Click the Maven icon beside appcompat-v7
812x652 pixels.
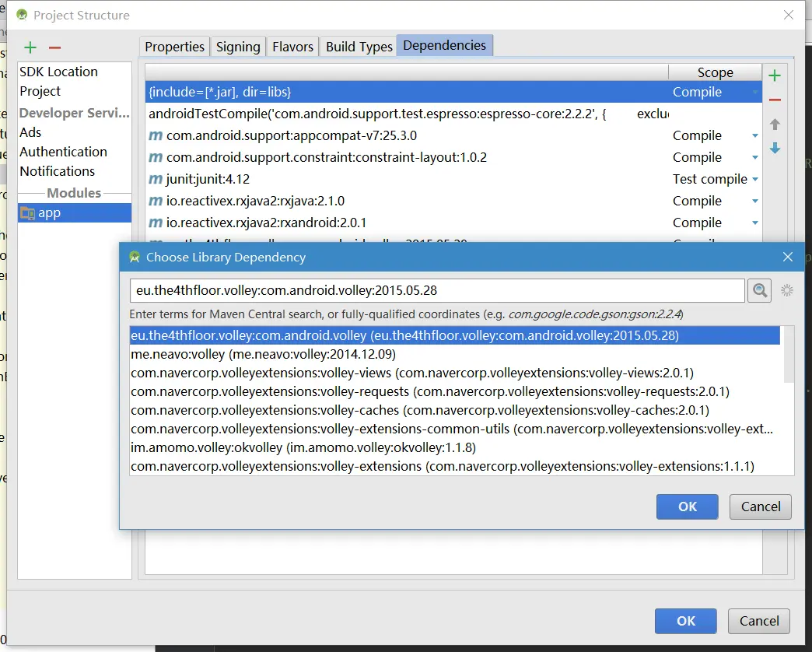tap(156, 135)
